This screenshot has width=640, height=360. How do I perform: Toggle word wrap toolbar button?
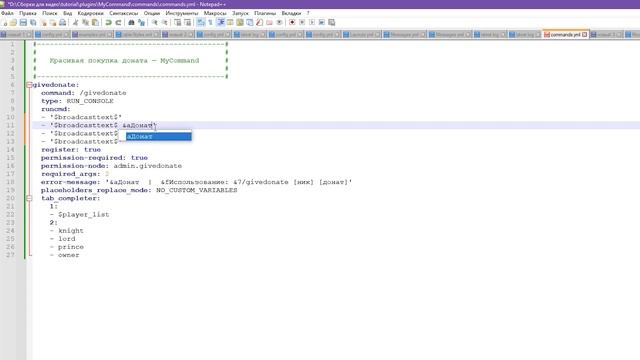point(200,22)
